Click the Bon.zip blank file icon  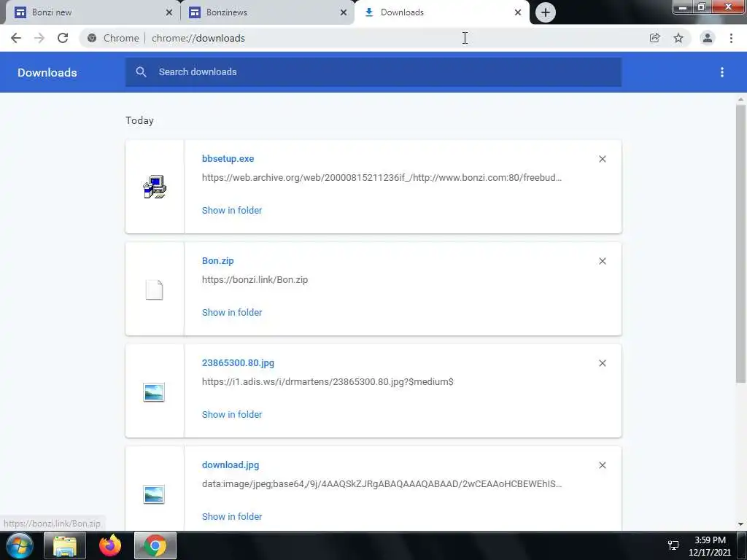tap(155, 289)
